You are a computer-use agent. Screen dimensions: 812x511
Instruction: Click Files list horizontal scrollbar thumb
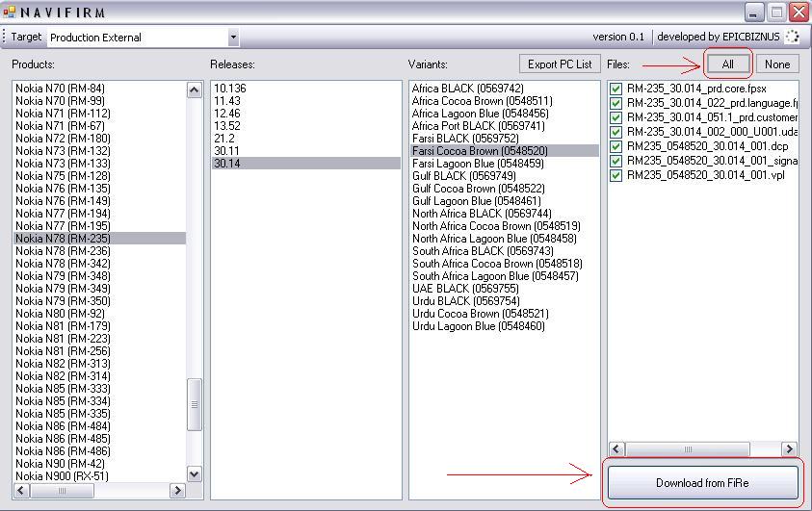pos(687,449)
